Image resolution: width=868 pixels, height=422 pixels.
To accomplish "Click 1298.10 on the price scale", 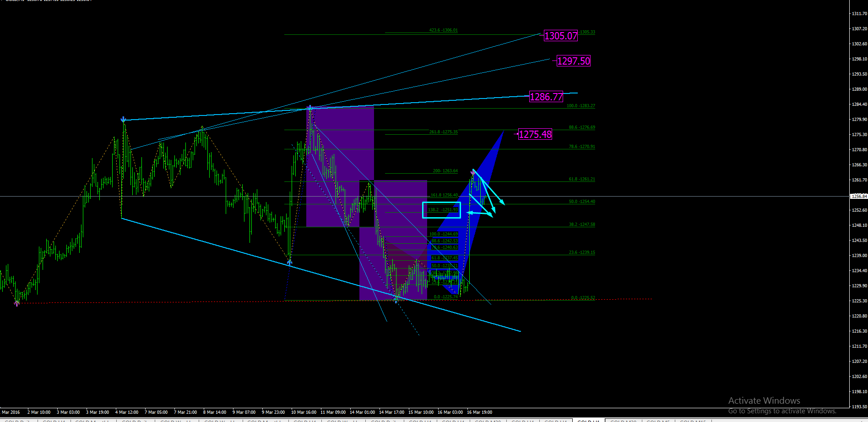I will pyautogui.click(x=859, y=59).
